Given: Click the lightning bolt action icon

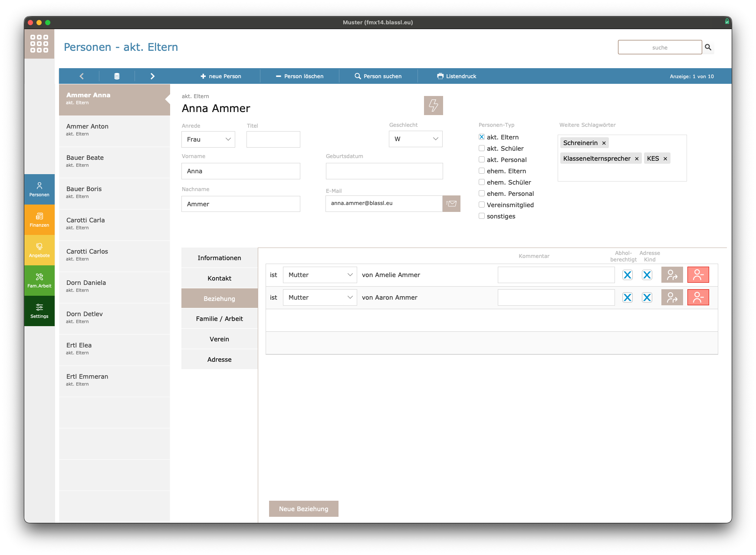Looking at the screenshot, I should coord(433,106).
